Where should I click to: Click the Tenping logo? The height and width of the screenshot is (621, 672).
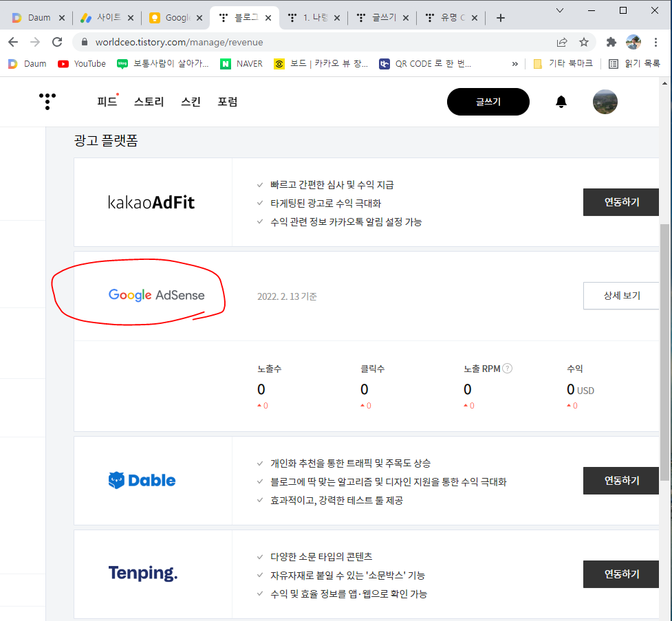[142, 574]
